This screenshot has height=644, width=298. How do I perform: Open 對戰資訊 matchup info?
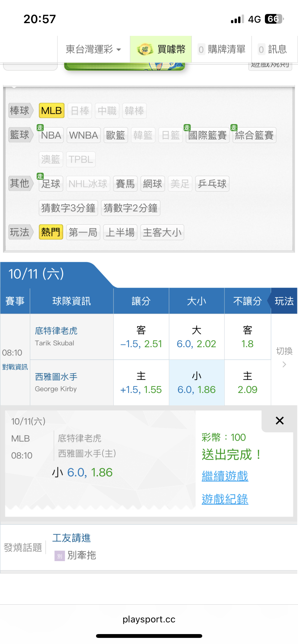click(15, 367)
